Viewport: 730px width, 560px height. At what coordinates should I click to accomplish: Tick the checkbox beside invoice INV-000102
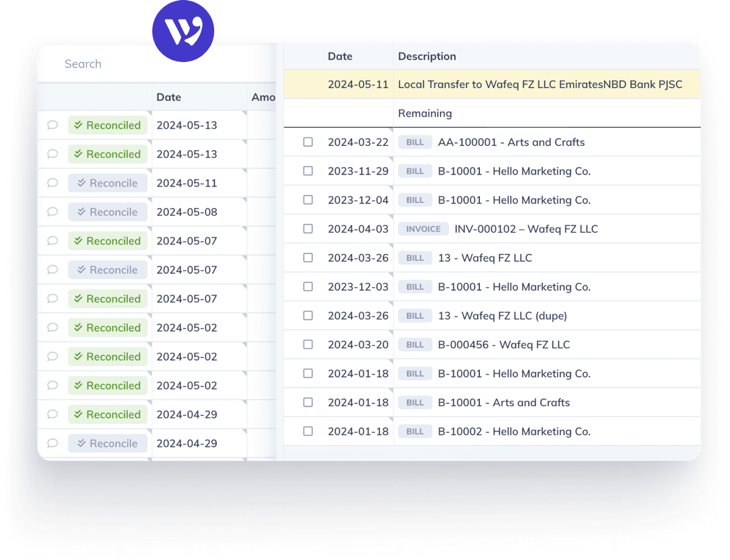pos(308,229)
